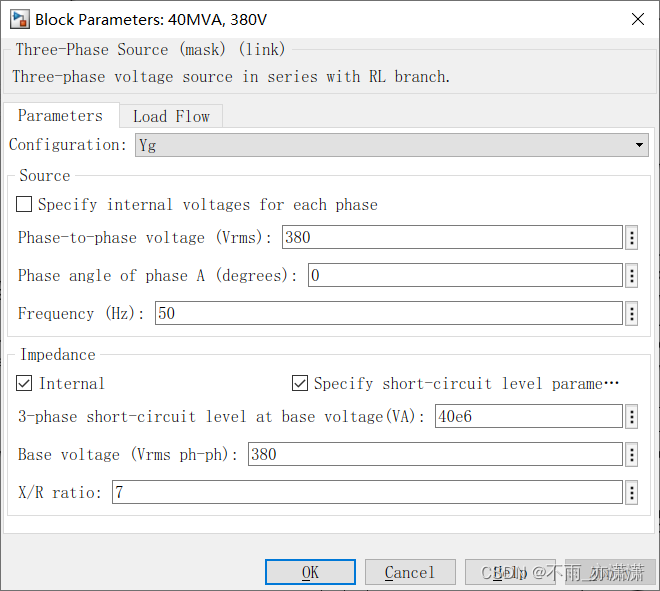
Task: Open options menu beside Base voltage field
Action: point(632,455)
